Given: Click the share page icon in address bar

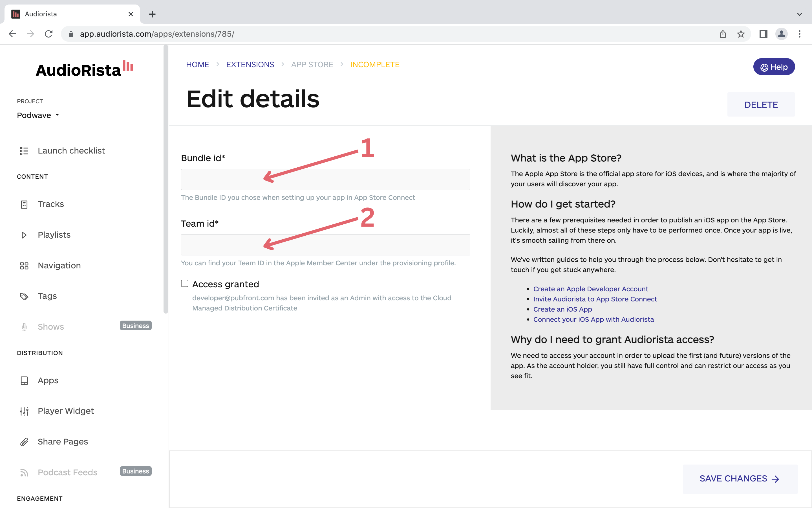Looking at the screenshot, I should 723,34.
